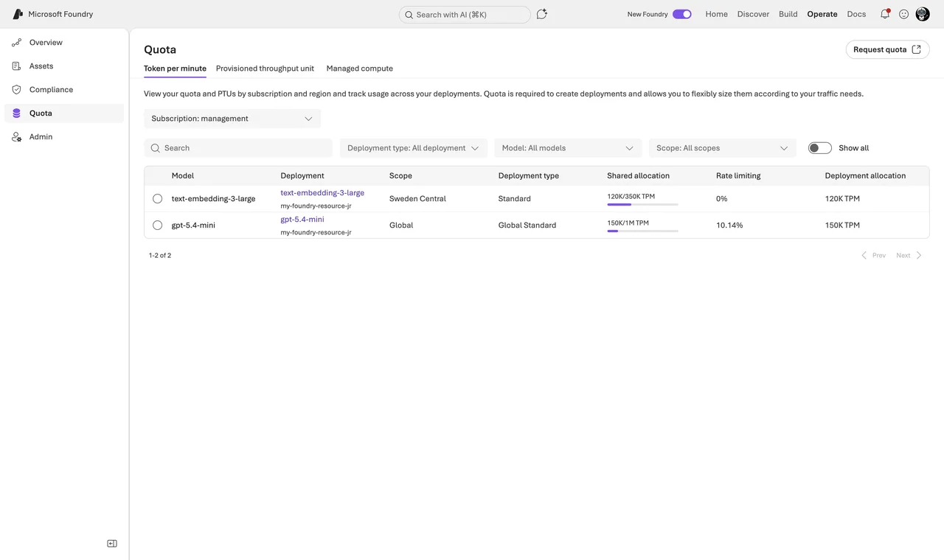
Task: Click the Assets sidebar icon
Action: tap(16, 66)
